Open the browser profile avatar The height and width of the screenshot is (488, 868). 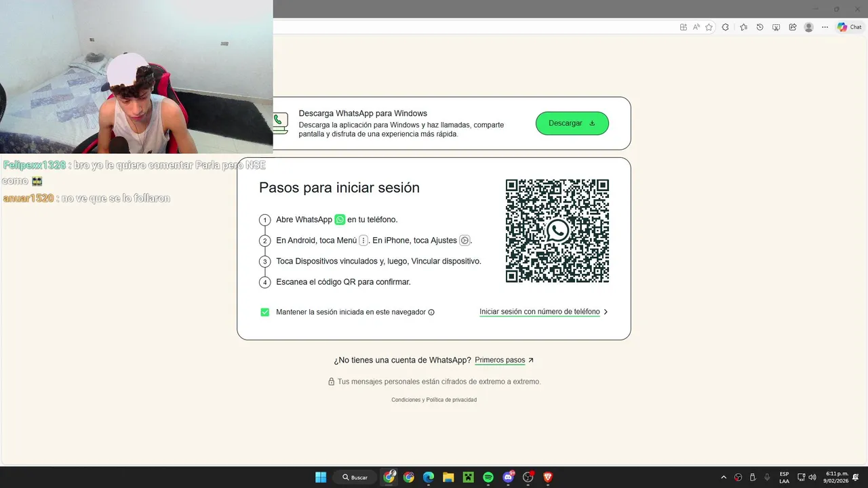(808, 27)
